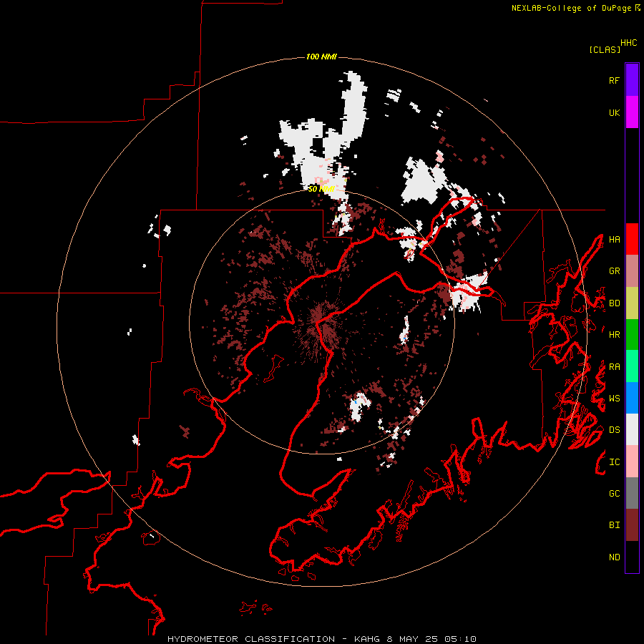Click the HHC product code label

point(629,43)
